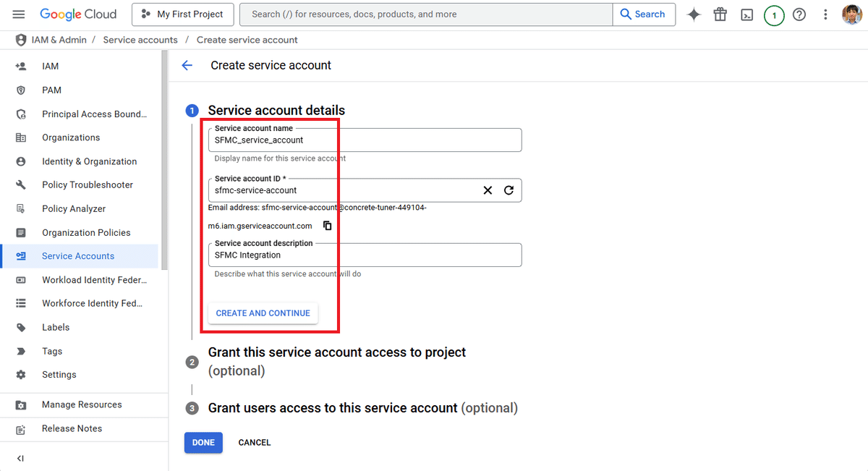
Task: Copy the service account email address
Action: [327, 226]
